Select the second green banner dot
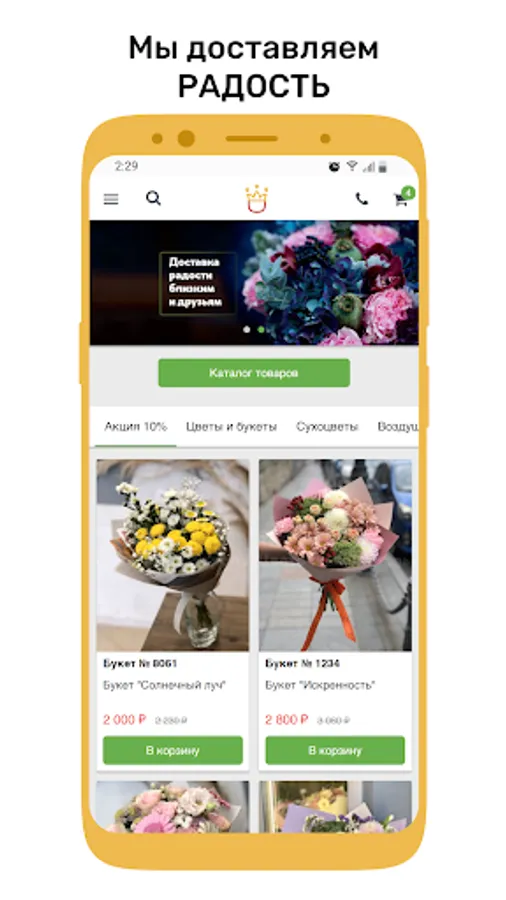The width and height of the screenshot is (506, 900). pos(261,329)
